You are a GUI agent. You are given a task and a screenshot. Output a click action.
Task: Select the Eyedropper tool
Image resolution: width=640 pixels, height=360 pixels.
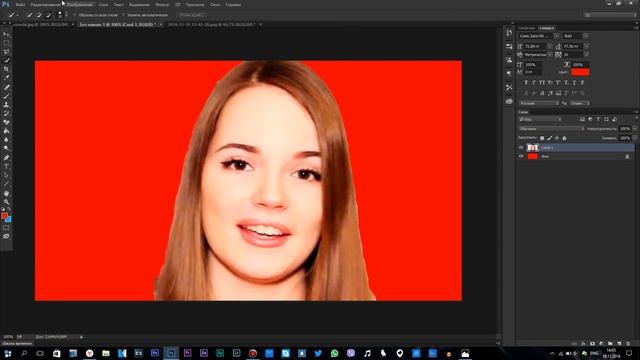(x=6, y=78)
